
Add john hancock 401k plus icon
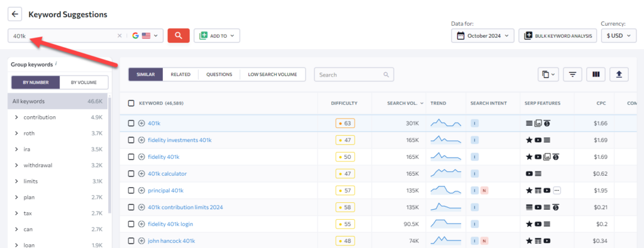tap(142, 241)
